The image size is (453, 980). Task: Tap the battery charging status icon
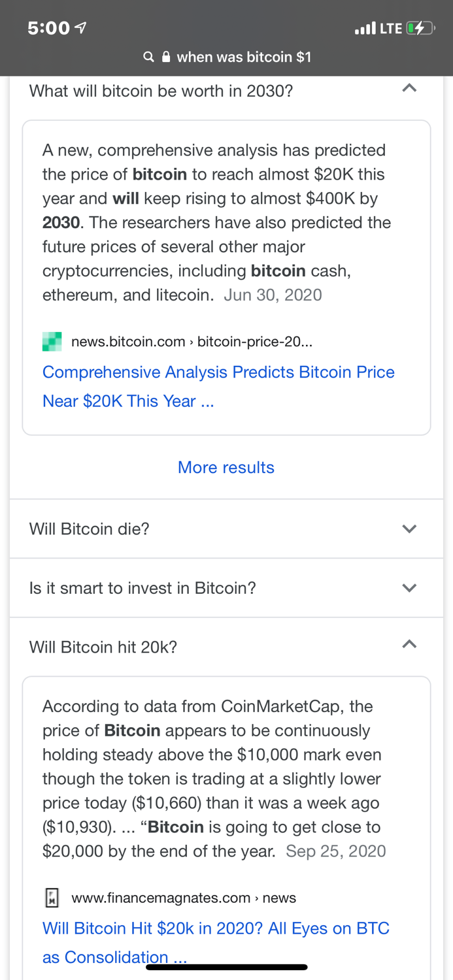(419, 28)
